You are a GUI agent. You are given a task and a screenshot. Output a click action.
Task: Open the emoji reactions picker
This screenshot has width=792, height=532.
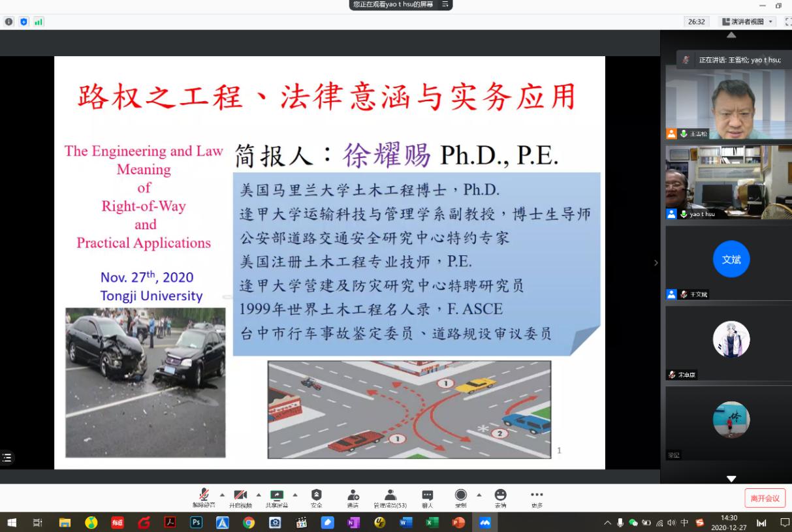coord(500,496)
